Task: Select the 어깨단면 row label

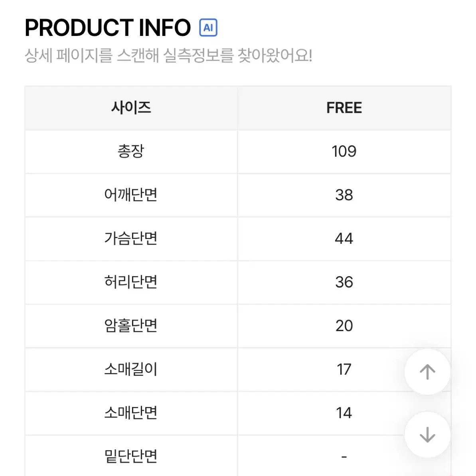Action: click(x=131, y=195)
